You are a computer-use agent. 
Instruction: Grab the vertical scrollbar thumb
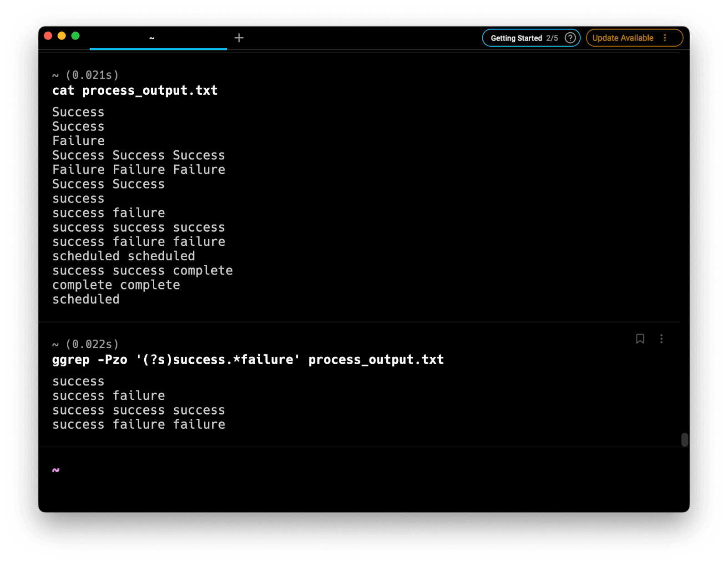click(x=684, y=440)
